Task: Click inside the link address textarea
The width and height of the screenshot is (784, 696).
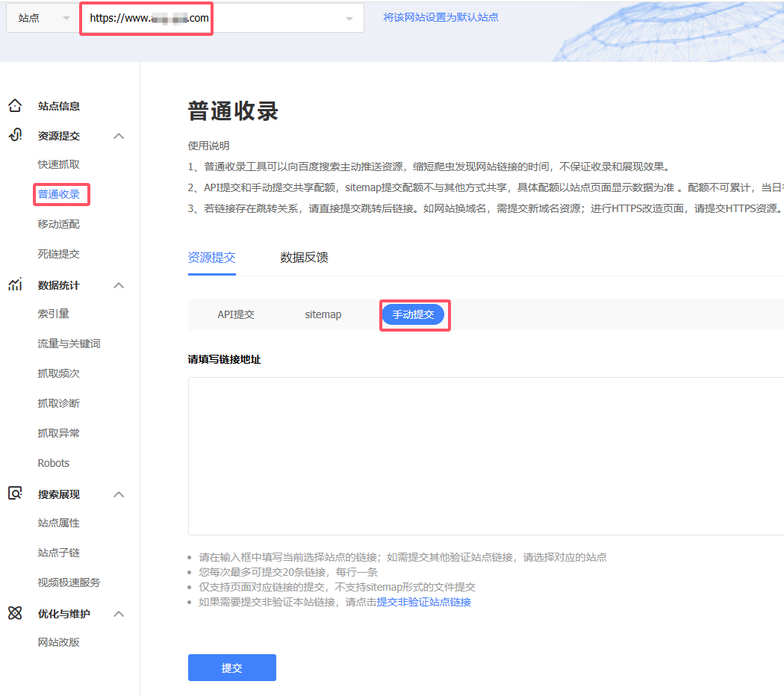Action: [486, 456]
